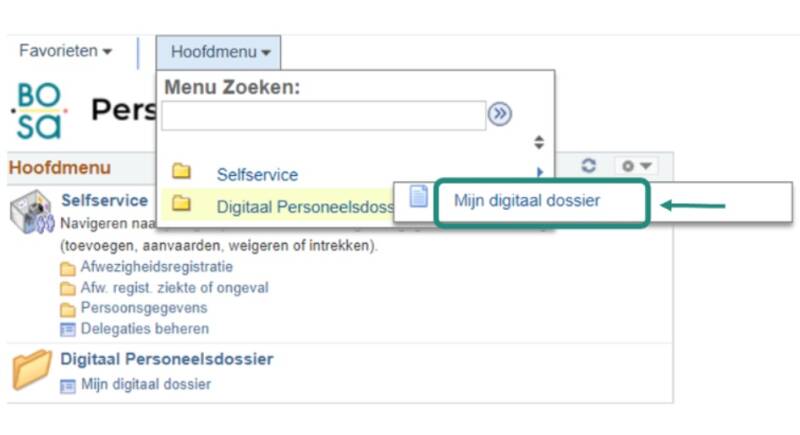Choose Selfservice from the dropdown menu
800x435 pixels.
tap(257, 174)
